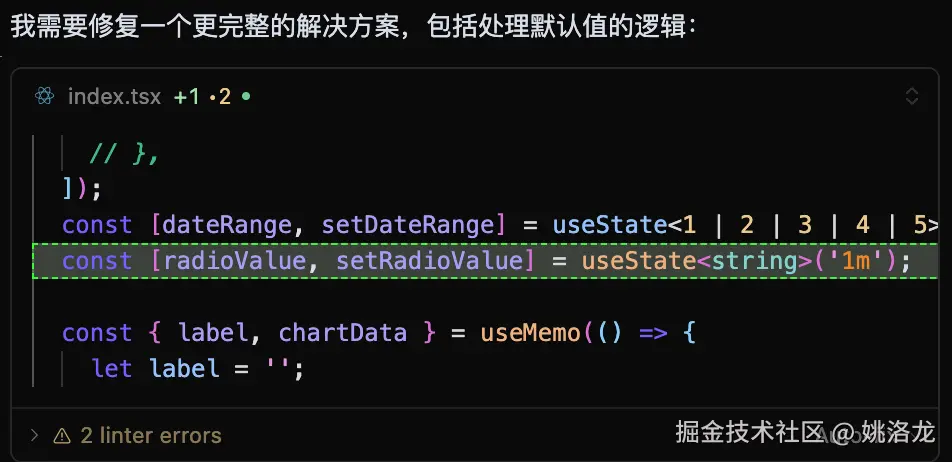
Task: Click the Chinese heading text above code block
Action: tap(352, 27)
